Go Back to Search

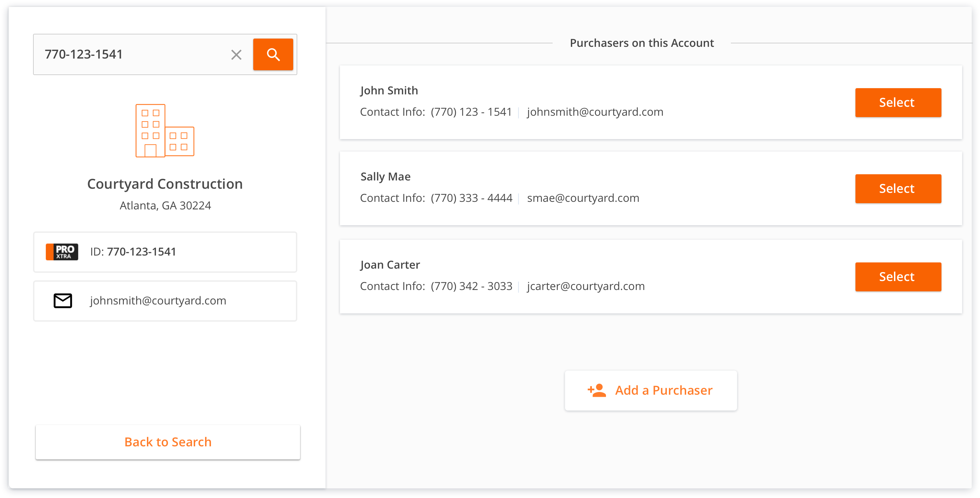(168, 442)
